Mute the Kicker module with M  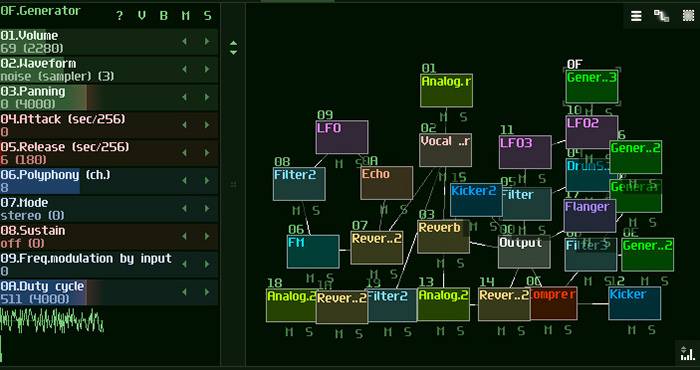click(632, 330)
